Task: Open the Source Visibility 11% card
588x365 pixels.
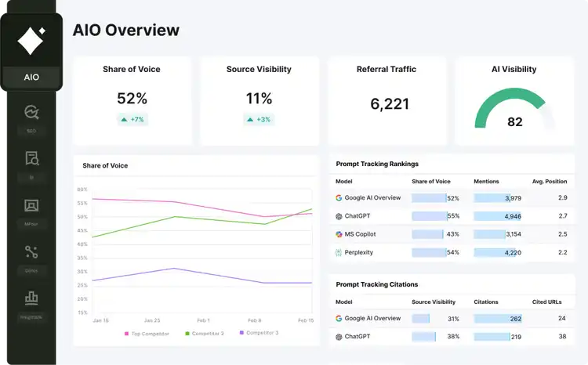Action: click(260, 101)
